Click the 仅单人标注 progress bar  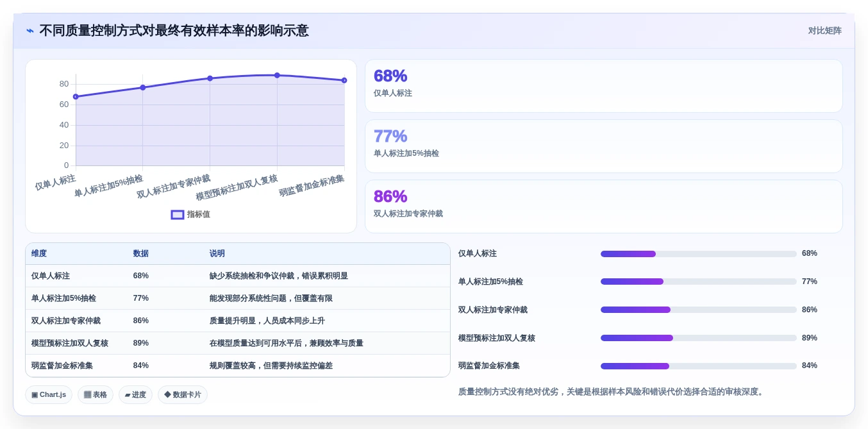pyautogui.click(x=699, y=254)
